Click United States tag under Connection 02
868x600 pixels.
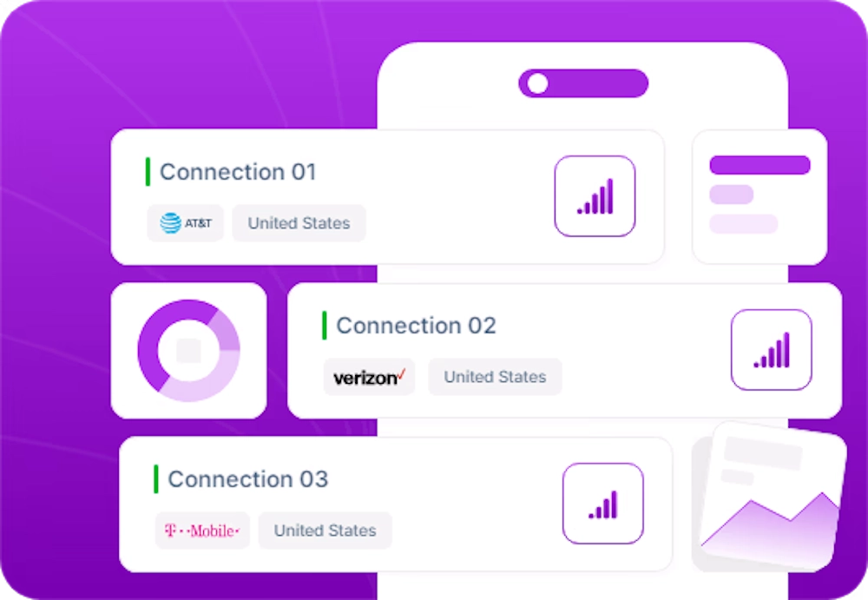click(x=495, y=377)
